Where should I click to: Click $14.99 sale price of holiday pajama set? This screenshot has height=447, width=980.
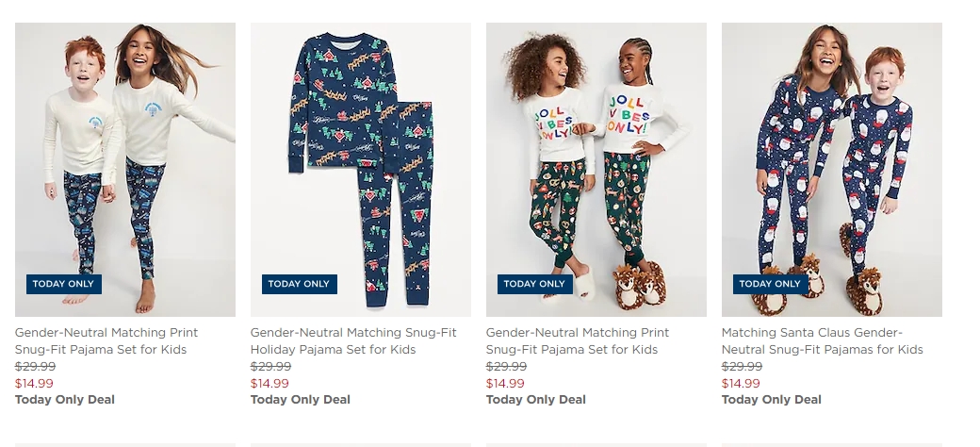tap(270, 383)
